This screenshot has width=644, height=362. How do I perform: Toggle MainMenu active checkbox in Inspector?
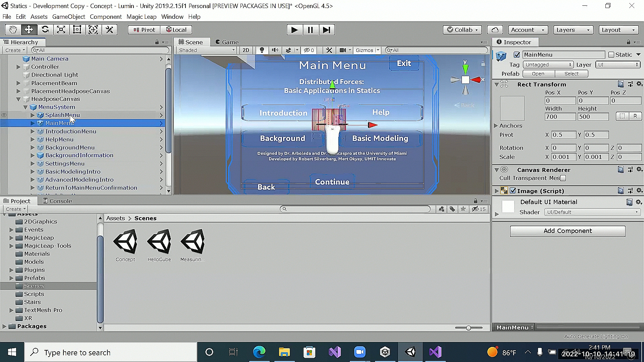click(517, 55)
